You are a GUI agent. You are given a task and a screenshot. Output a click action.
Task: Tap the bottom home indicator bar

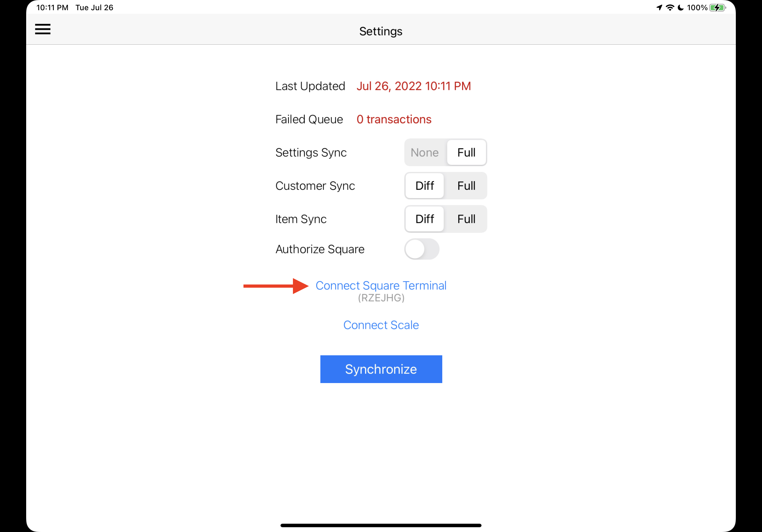click(x=381, y=525)
